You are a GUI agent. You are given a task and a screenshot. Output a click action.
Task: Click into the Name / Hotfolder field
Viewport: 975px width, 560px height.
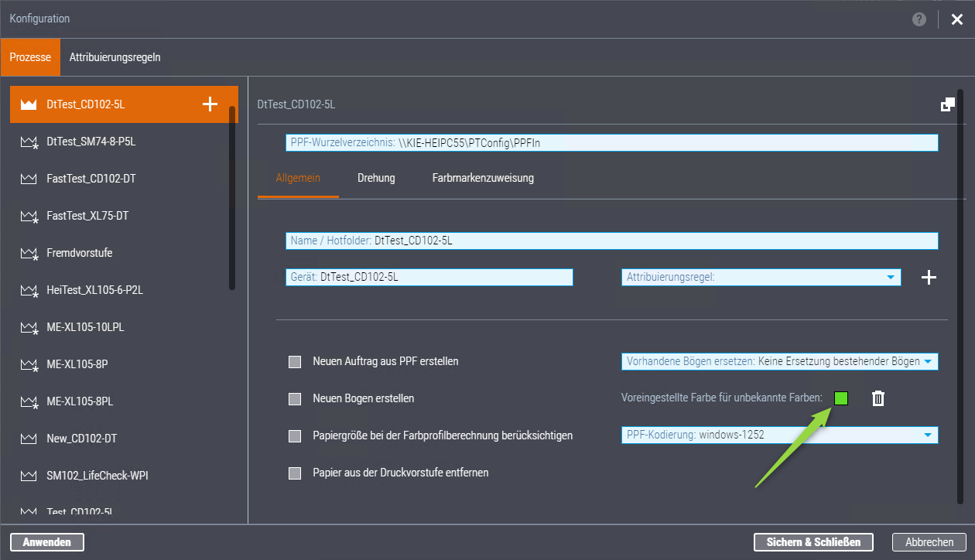[x=611, y=241]
